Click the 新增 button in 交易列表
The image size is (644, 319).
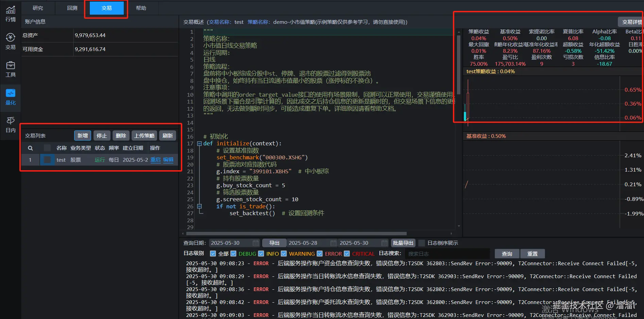pyautogui.click(x=83, y=135)
